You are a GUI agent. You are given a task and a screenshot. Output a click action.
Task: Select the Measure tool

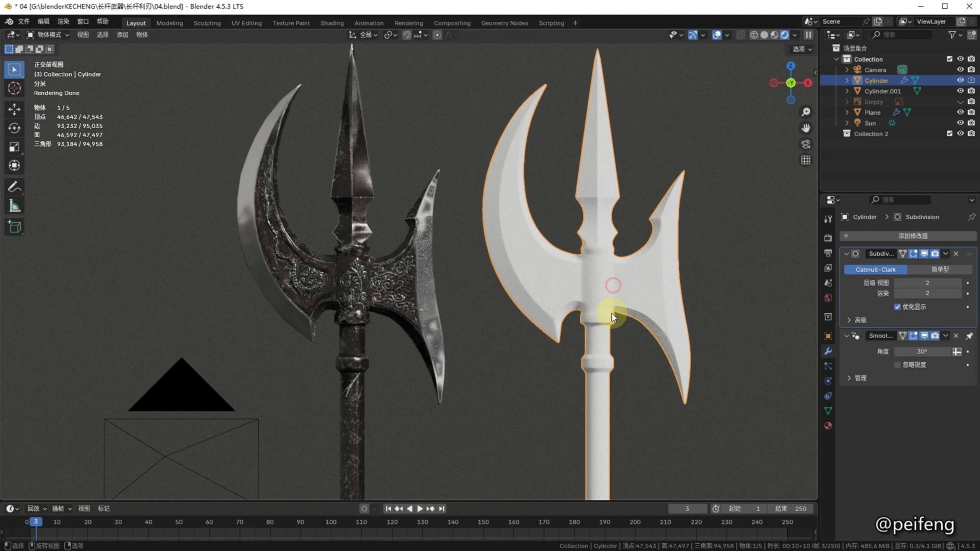(14, 207)
